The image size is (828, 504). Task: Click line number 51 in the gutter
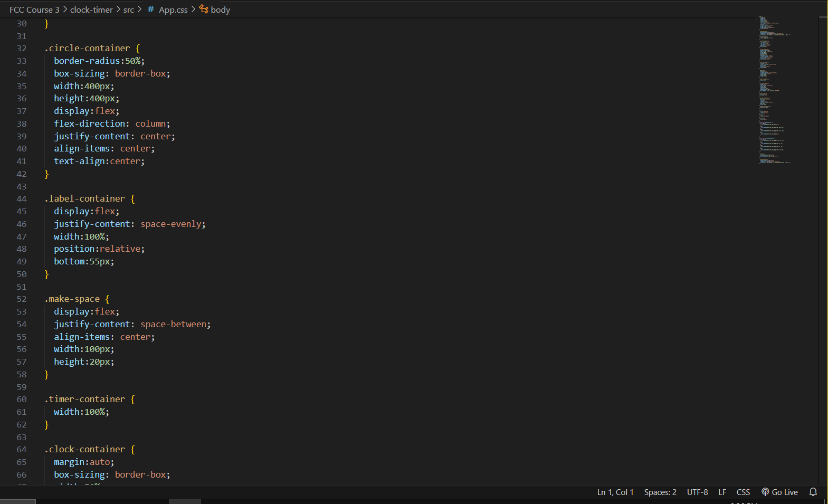point(22,287)
